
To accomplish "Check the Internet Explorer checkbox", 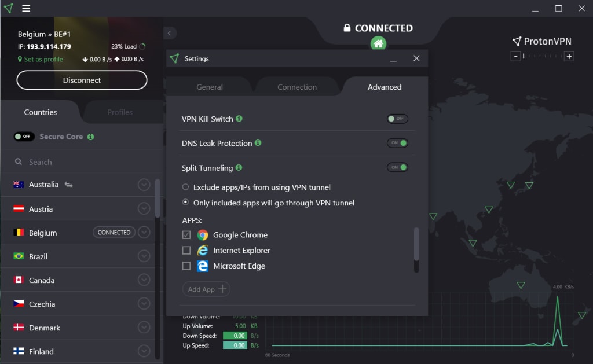I will [186, 250].
